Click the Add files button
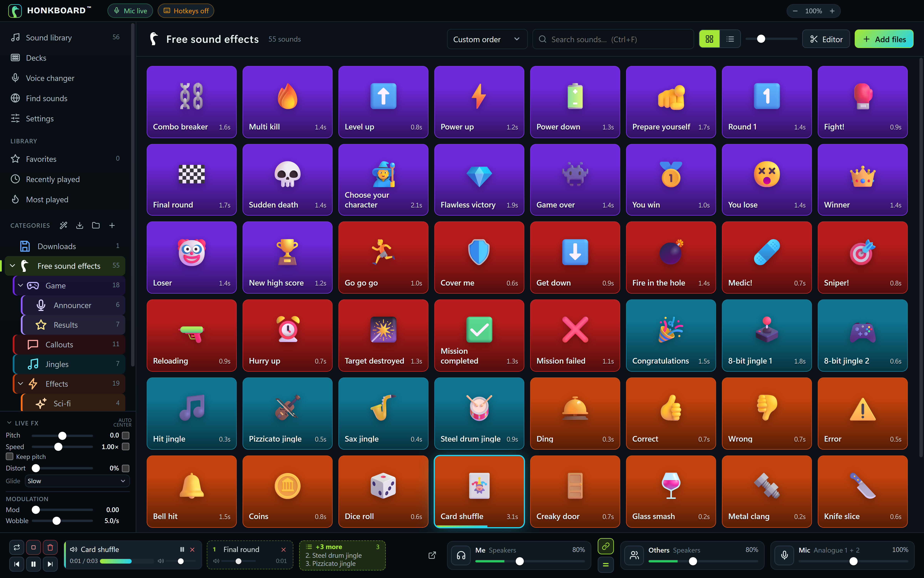 pyautogui.click(x=884, y=39)
